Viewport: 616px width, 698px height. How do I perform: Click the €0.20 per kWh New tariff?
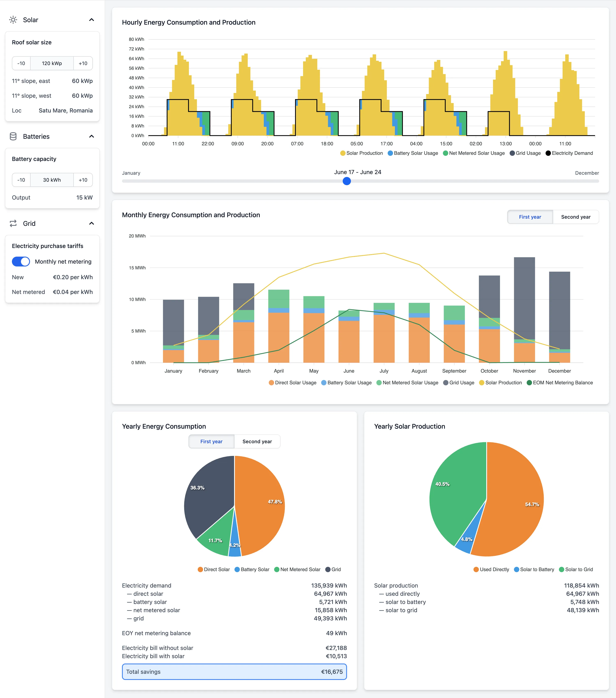73,277
